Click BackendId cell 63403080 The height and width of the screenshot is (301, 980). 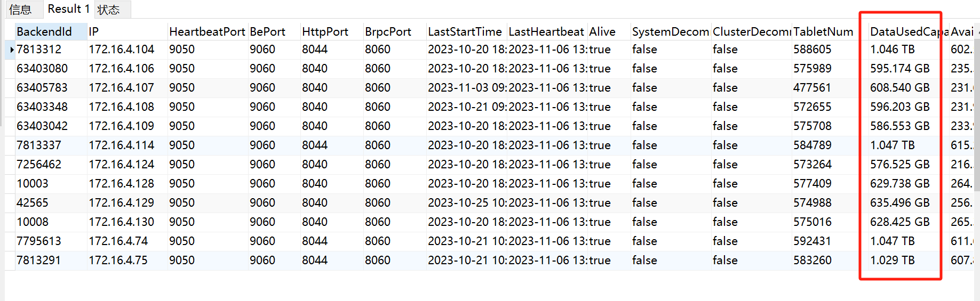pyautogui.click(x=42, y=69)
